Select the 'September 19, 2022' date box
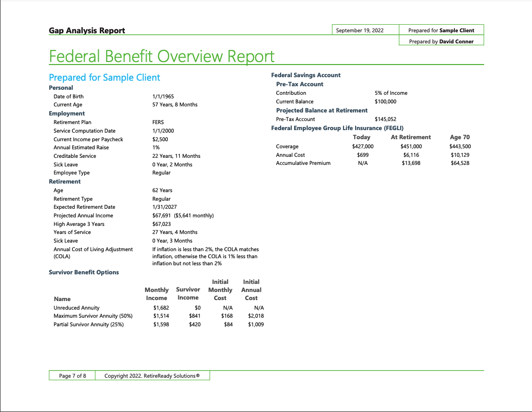Image resolution: width=532 pixels, height=412 pixels. point(365,30)
